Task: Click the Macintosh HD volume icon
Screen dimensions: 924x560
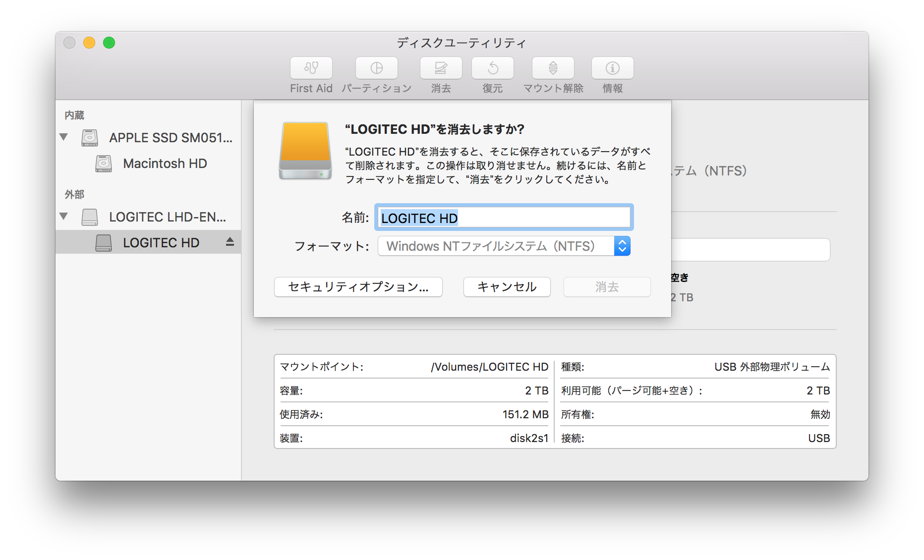Action: [x=104, y=164]
